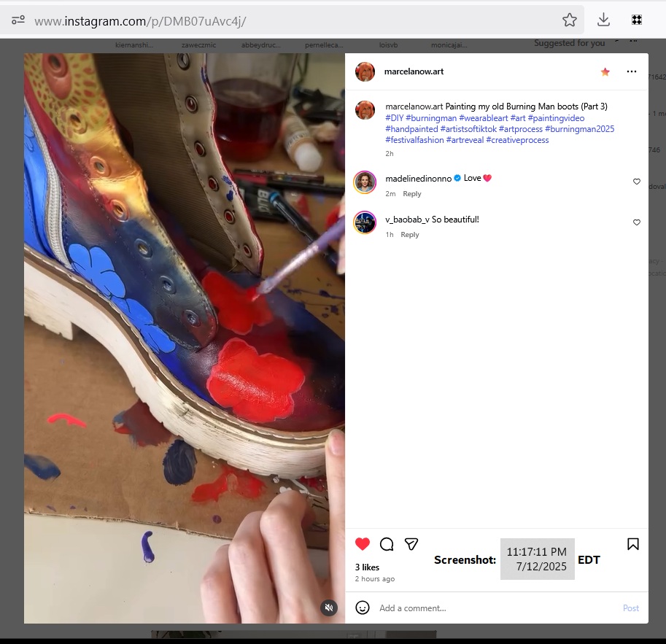Reply to v_baobab_v's comment
This screenshot has height=644, width=666.
point(410,235)
